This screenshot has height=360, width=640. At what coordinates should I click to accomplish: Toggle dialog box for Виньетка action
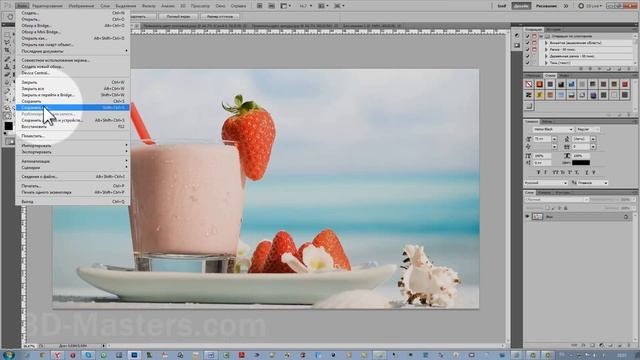(x=534, y=43)
